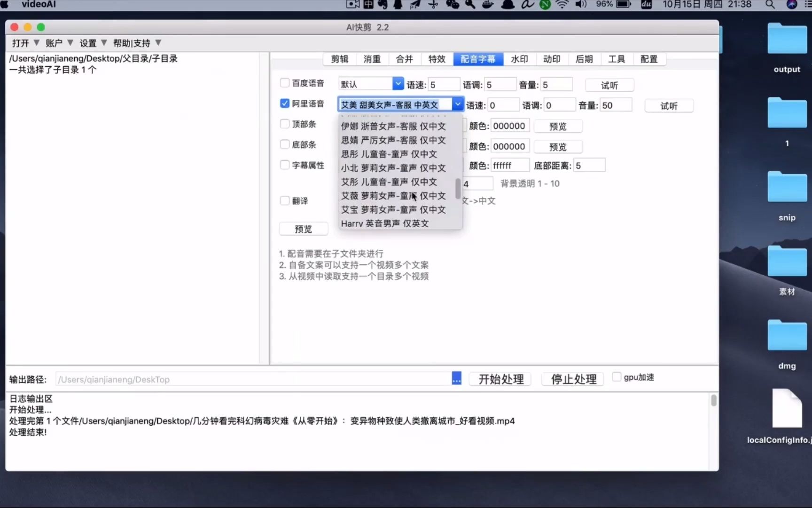Open the dmg folder on the desktop
812x508 pixels.
click(x=787, y=344)
